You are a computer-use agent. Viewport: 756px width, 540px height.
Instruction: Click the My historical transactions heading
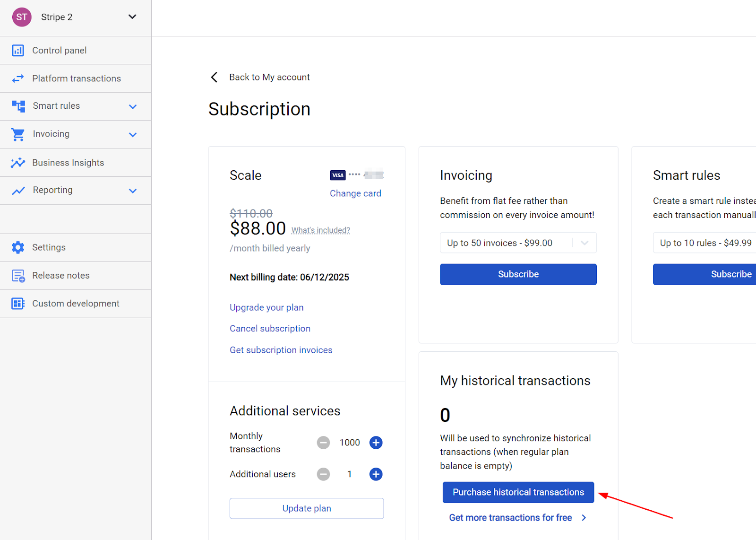515,381
